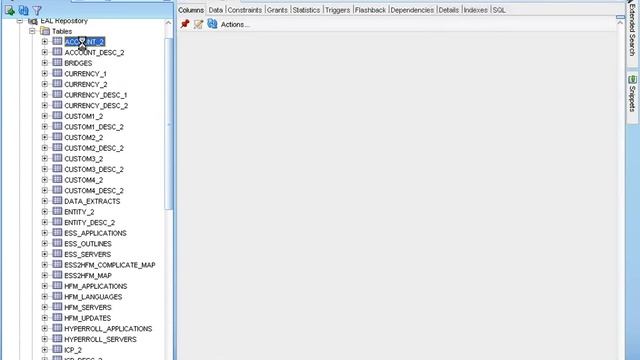The height and width of the screenshot is (360, 640).
Task: Click the tree scrollbar up arrow
Action: [x=169, y=23]
